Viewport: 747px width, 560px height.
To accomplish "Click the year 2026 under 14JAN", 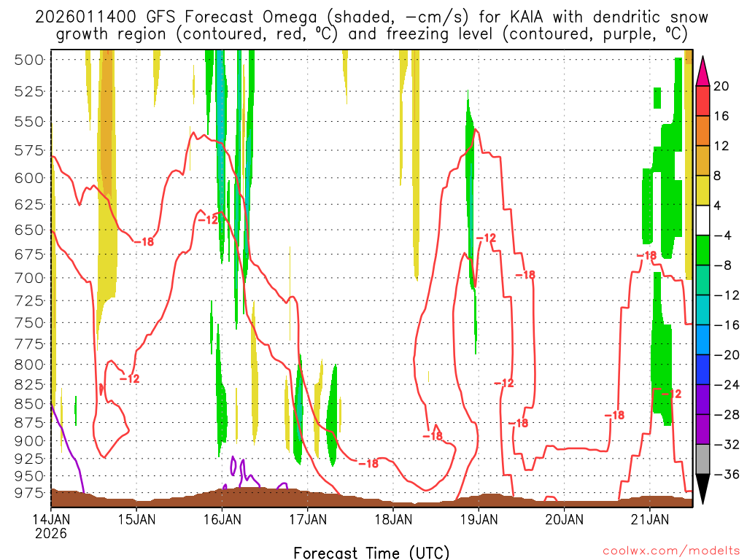I will click(x=51, y=533).
